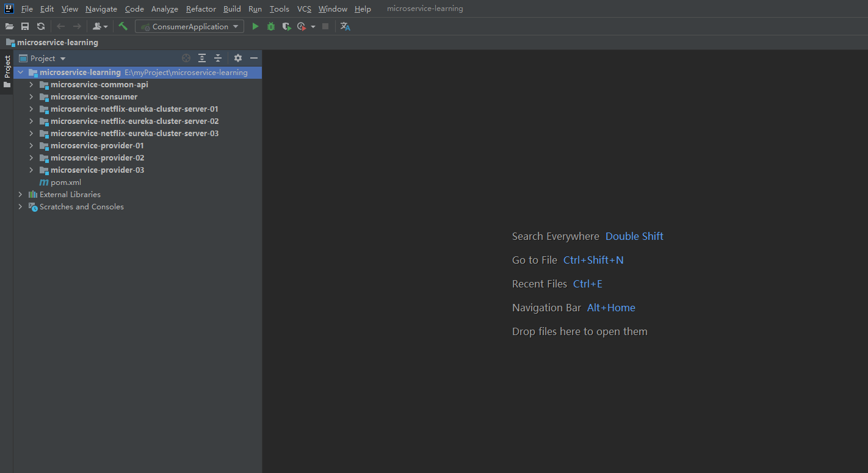Screen dimensions: 868x473
Task: Click the Open folder toolbar icon
Action: coord(9,26)
